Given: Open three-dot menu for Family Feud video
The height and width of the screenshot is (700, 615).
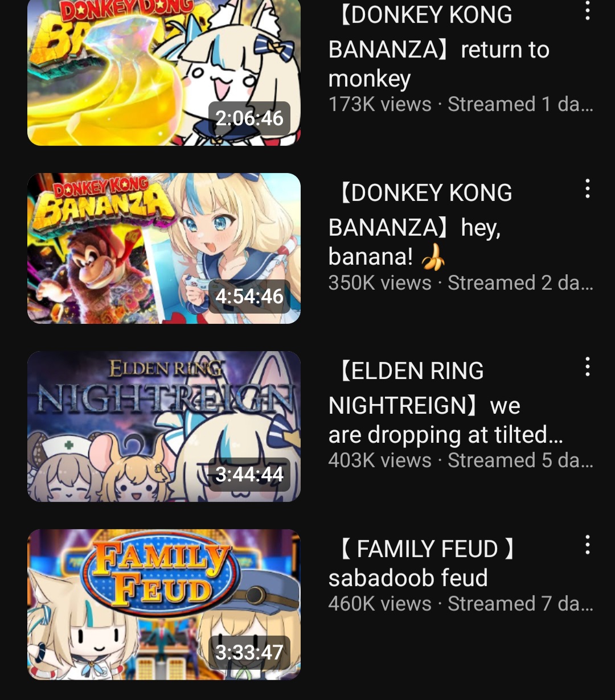Looking at the screenshot, I should 587,545.
